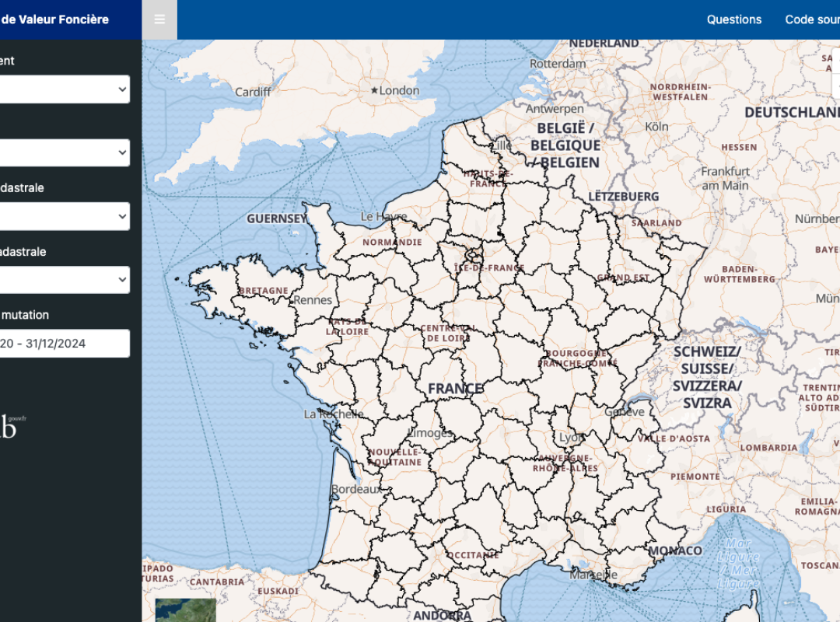Click the hamburger sidebar toggle icon
This screenshot has width=840, height=622.
click(159, 19)
